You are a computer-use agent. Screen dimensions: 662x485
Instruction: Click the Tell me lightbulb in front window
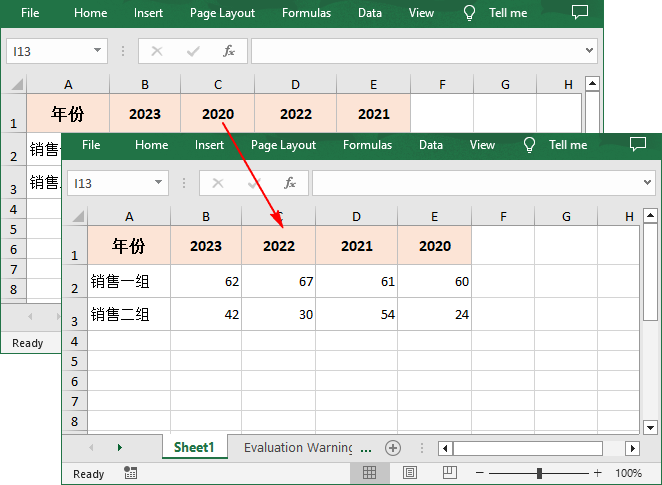coord(529,145)
